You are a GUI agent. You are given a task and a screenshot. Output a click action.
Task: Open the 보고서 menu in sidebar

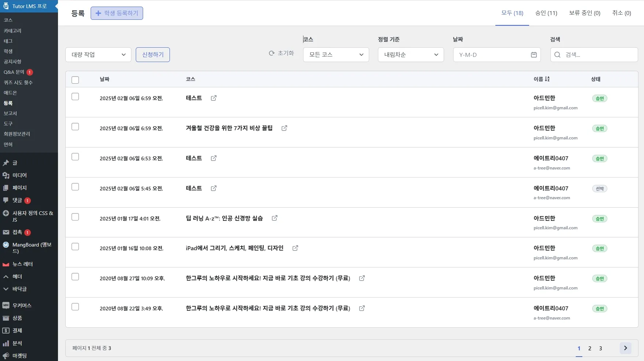pos(10,113)
